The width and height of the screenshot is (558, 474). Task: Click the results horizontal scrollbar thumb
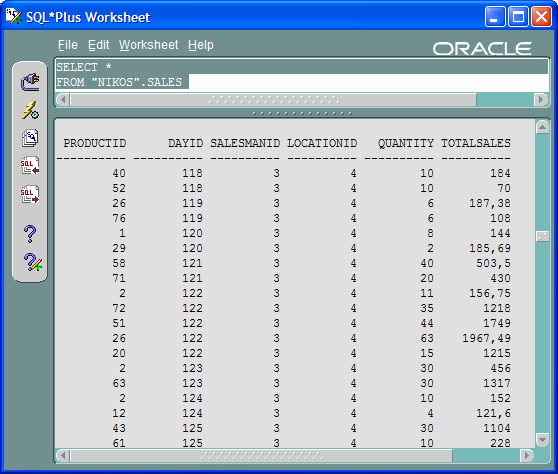coord(262,455)
